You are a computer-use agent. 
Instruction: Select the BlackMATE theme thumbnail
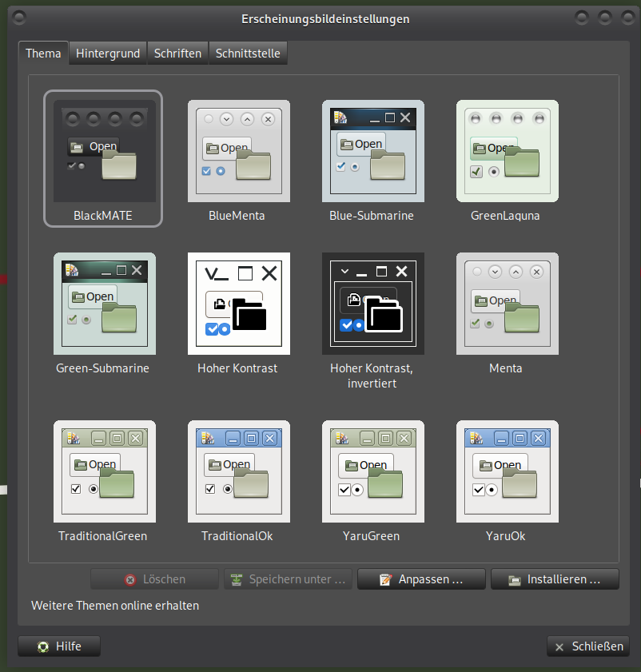(103, 151)
